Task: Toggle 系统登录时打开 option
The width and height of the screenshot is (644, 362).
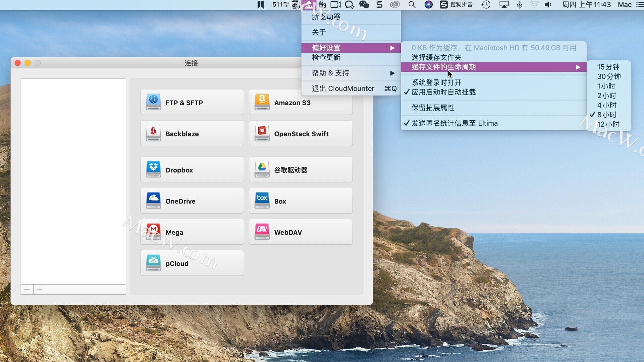Action: [494, 82]
